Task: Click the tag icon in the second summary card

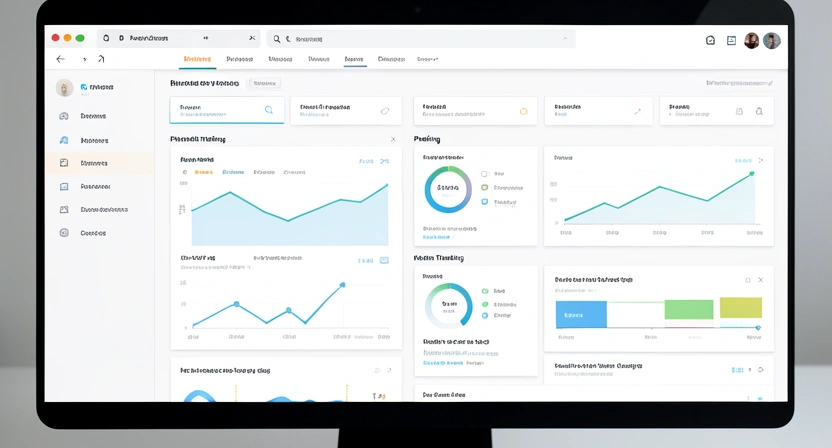Action: pos(385,111)
